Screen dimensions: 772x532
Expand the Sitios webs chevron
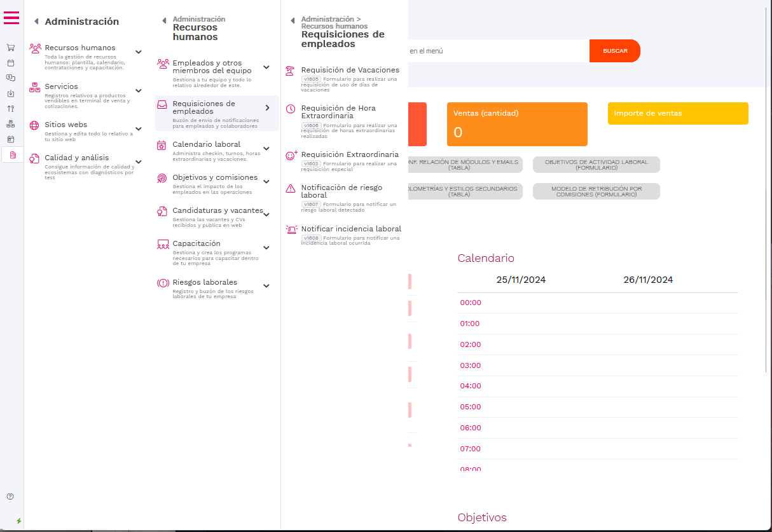click(139, 129)
